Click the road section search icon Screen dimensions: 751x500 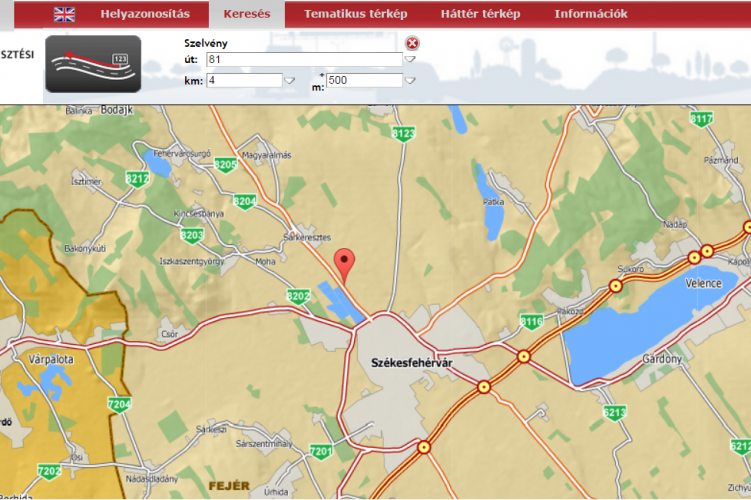pos(93,64)
